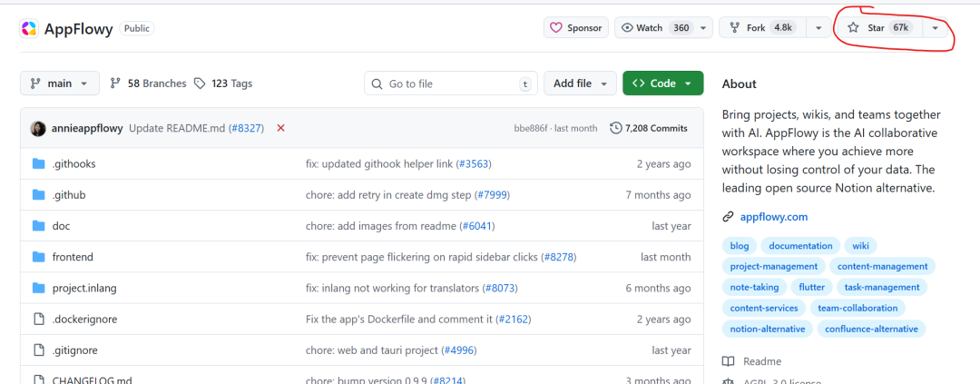Click the doc folder icon
This screenshot has height=384, width=980.
tap(39, 226)
